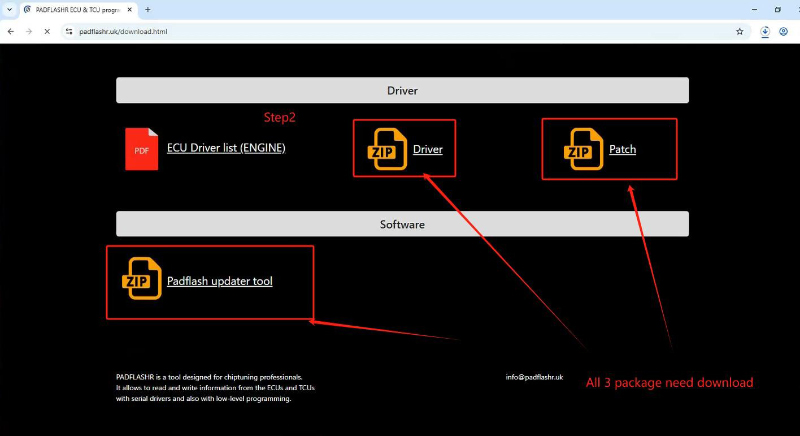The image size is (800, 436).
Task: Click the info@padflashr.uk email address
Action: pos(534,377)
